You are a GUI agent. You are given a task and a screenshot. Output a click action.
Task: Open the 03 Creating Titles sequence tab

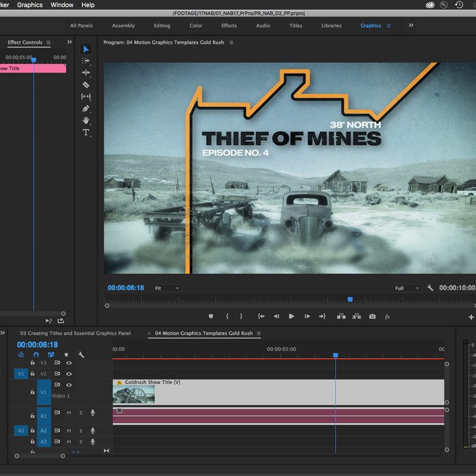75,333
